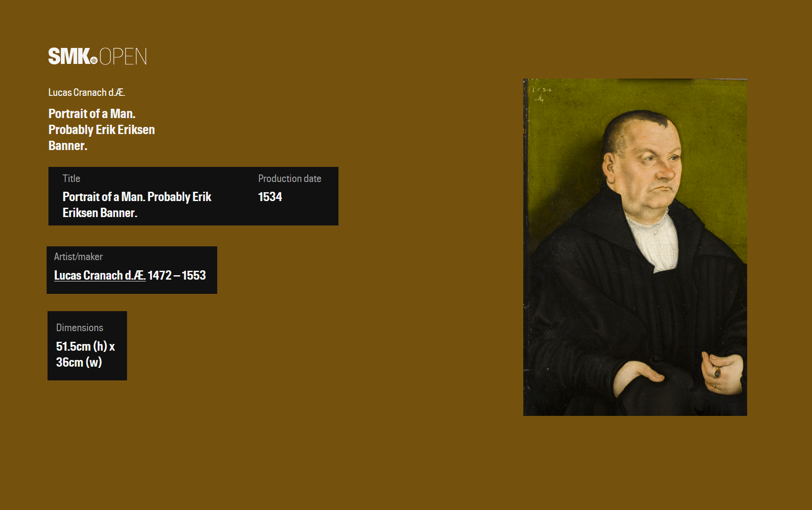Click the 1534 inscription on the painting
Viewport: 812px width, 510px height.
[542, 90]
